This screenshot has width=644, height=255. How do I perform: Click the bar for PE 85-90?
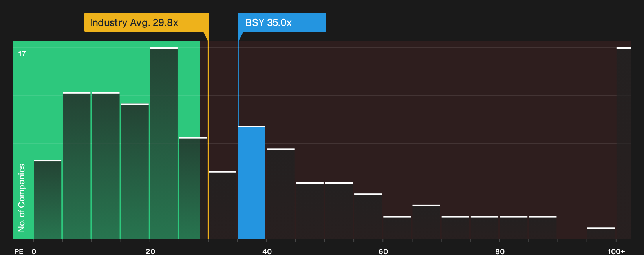[x=543, y=227]
